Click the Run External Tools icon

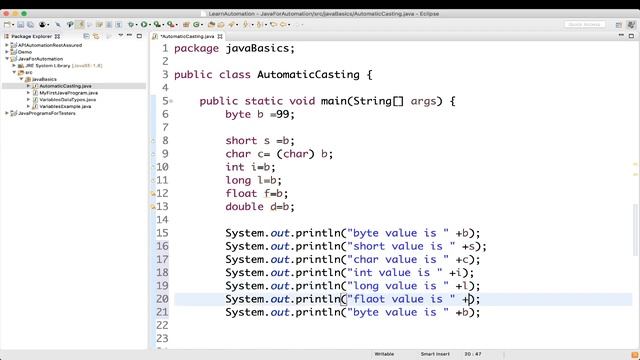coord(171,24)
